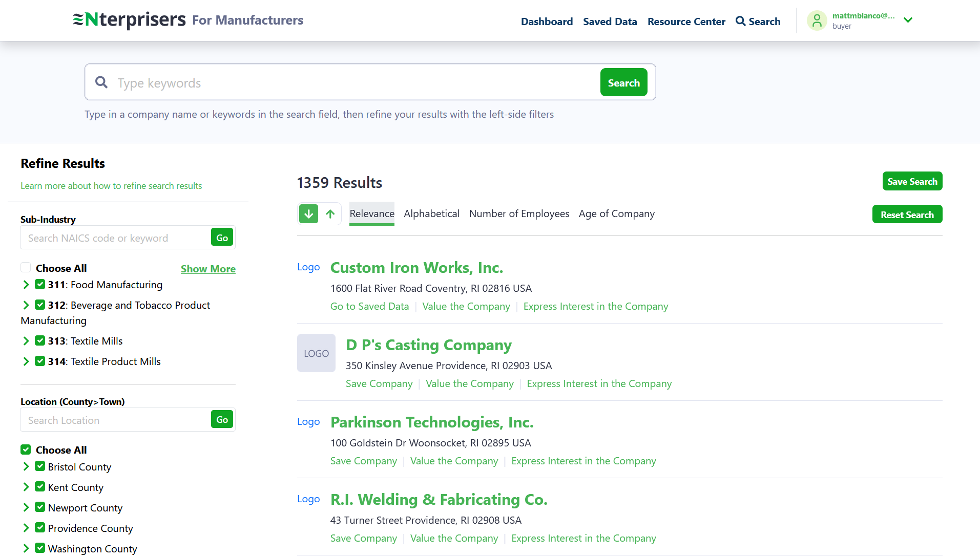Open the account dropdown menu arrow
980x557 pixels.
tap(908, 20)
